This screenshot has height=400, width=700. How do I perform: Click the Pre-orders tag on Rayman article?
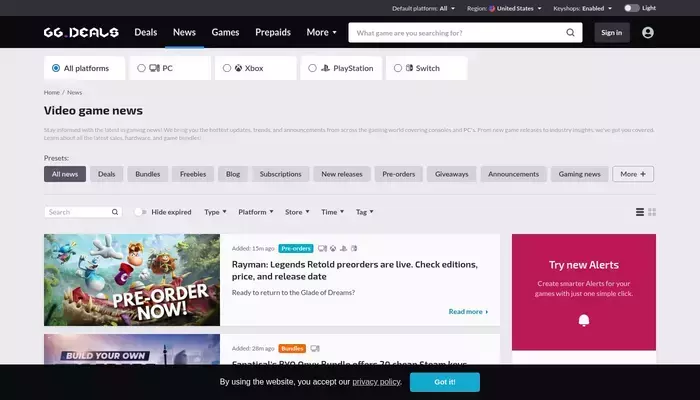point(296,248)
